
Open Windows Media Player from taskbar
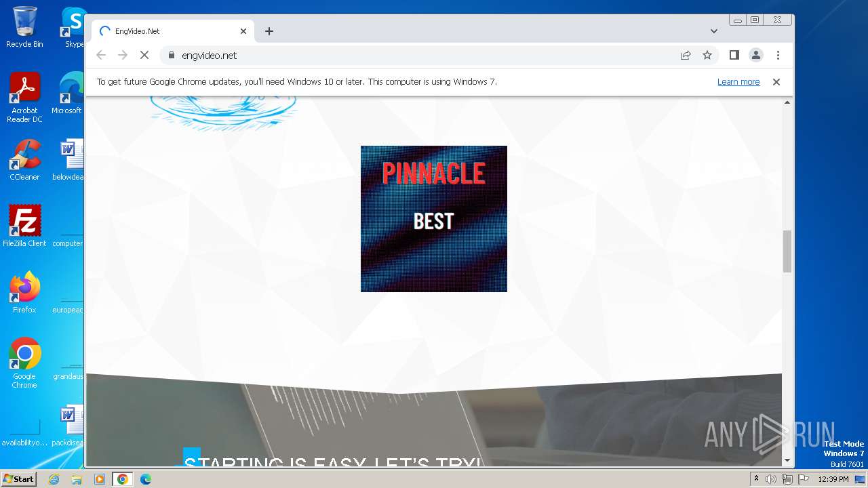tap(99, 479)
